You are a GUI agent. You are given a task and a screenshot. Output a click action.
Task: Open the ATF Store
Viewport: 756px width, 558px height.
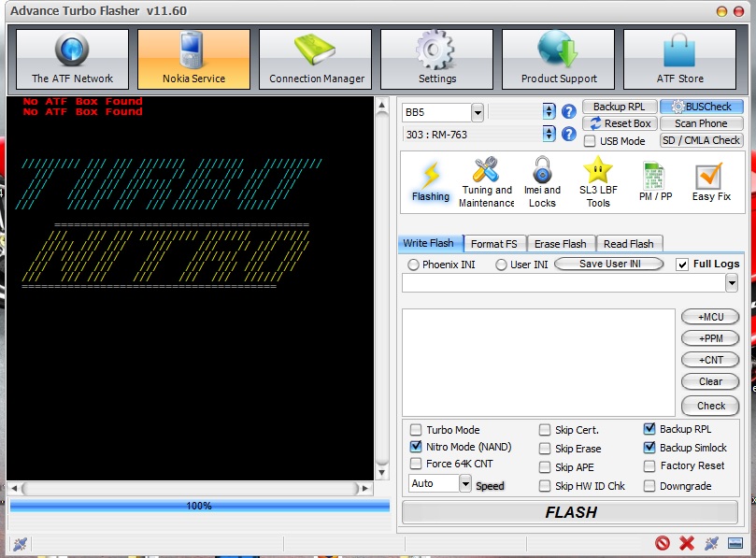(679, 59)
